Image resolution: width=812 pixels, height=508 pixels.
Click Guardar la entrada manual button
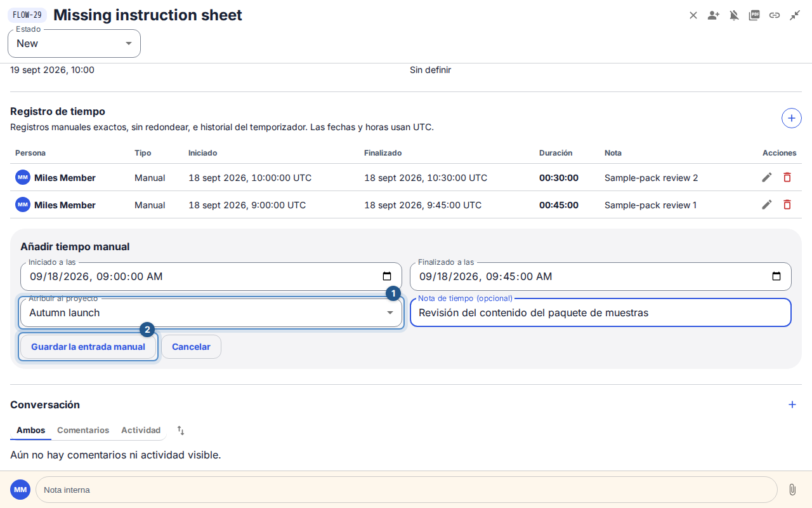[x=88, y=347]
